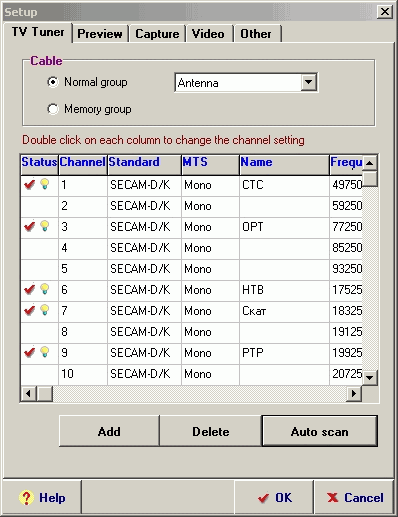This screenshot has width=398, height=517.
Task: Click the Frequency column header
Action: point(346,164)
